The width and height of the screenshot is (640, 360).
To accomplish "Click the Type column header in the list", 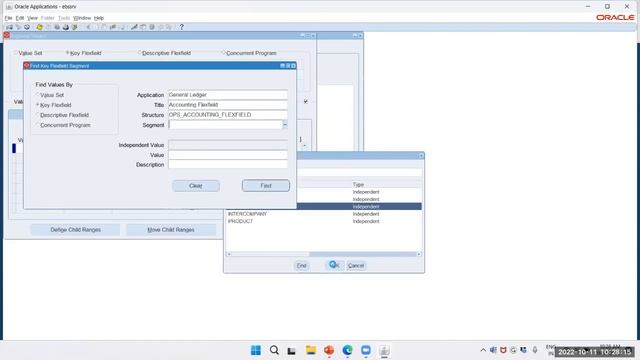I will click(x=358, y=184).
